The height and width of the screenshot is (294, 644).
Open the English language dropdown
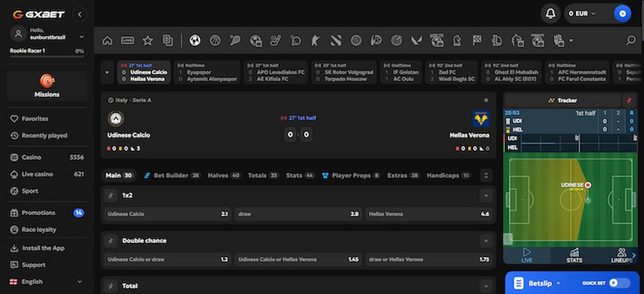[x=47, y=281]
